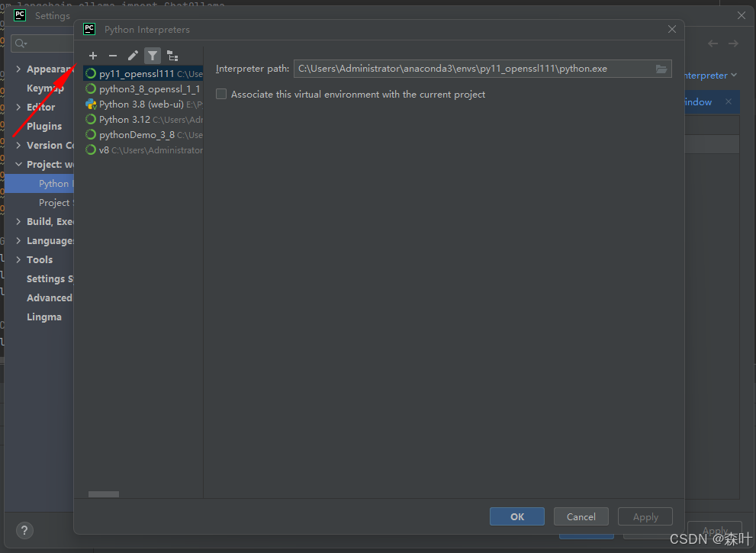Close the Settings window
The image size is (756, 553).
tap(742, 16)
